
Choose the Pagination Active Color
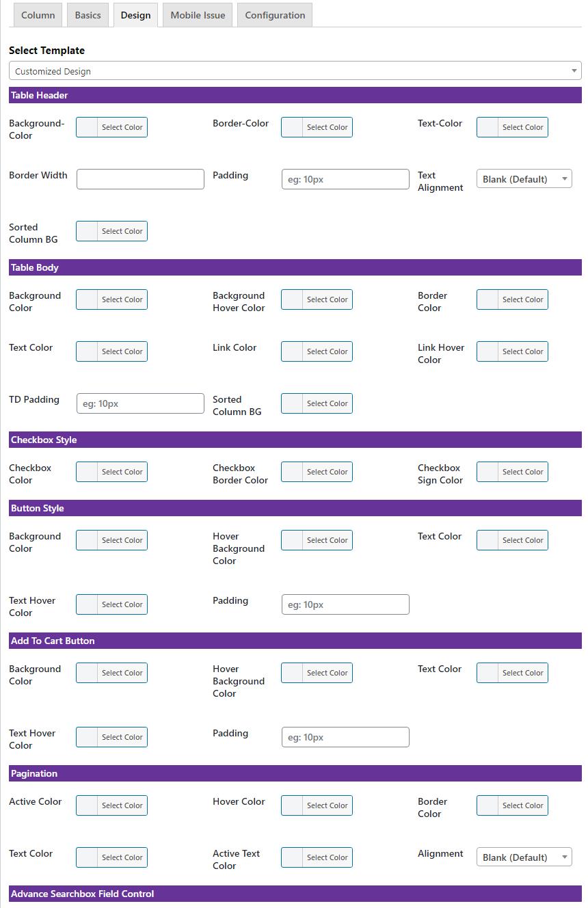[111, 805]
